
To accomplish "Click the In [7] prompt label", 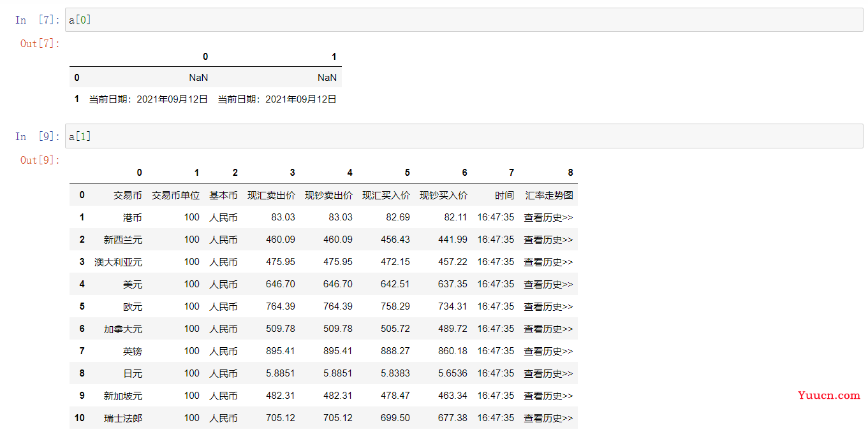I will [38, 20].
